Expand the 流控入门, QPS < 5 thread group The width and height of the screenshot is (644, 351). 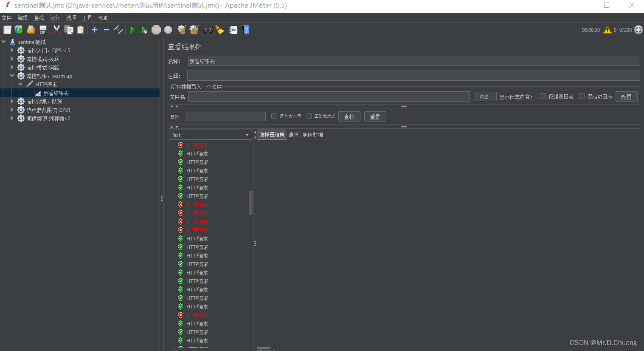(12, 50)
